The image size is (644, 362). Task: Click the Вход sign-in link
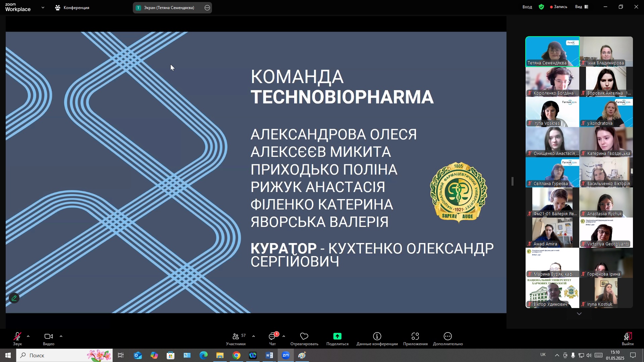(527, 7)
